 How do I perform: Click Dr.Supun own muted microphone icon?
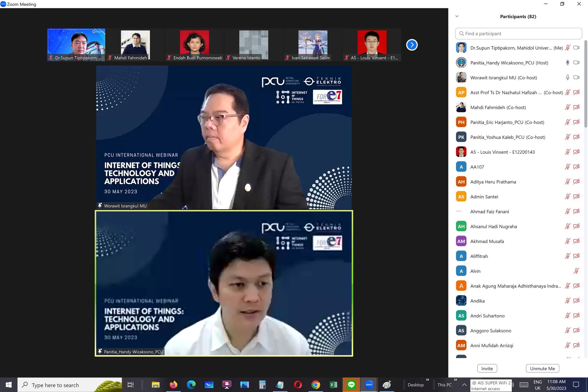tap(567, 48)
